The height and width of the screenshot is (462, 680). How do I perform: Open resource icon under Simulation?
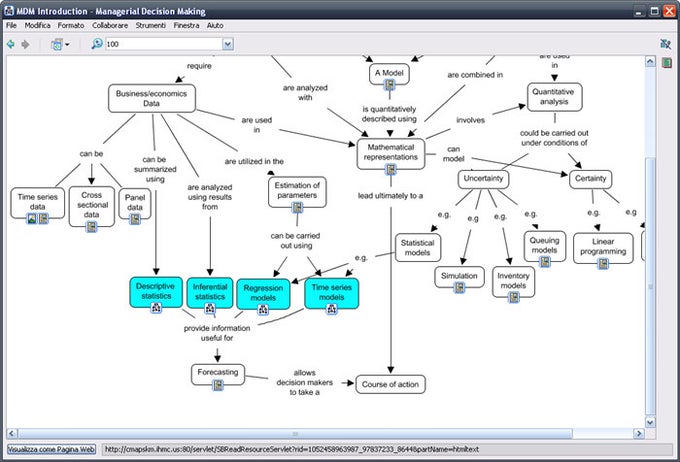coord(459,287)
